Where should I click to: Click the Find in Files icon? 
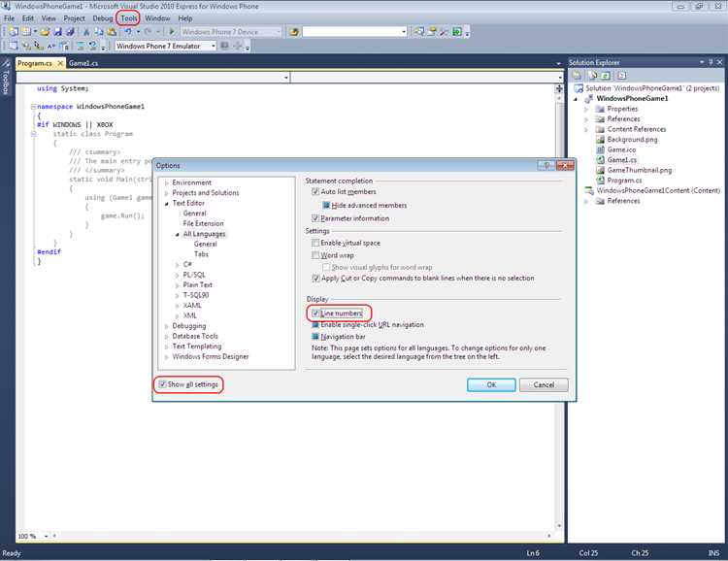[x=293, y=32]
